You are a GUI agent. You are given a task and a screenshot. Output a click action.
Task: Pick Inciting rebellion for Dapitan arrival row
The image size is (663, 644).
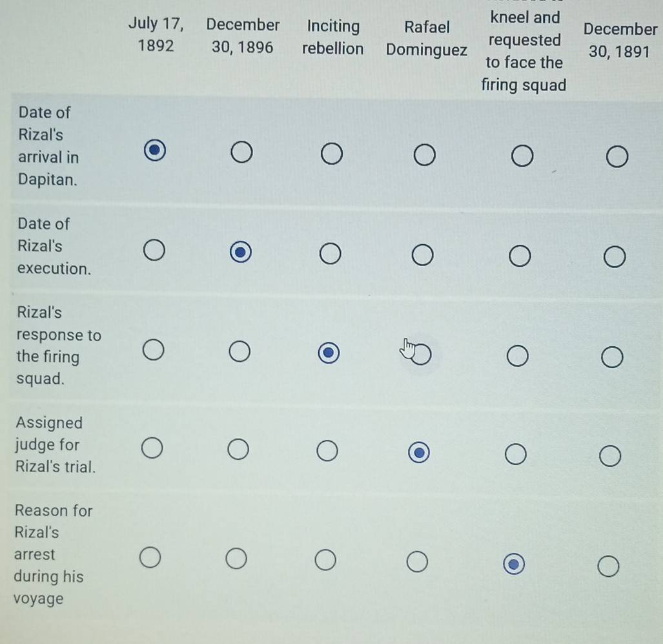332,154
